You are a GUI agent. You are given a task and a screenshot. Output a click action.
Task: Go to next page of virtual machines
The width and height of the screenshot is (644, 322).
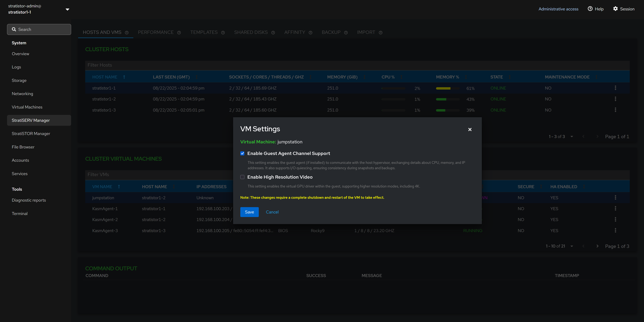click(597, 246)
